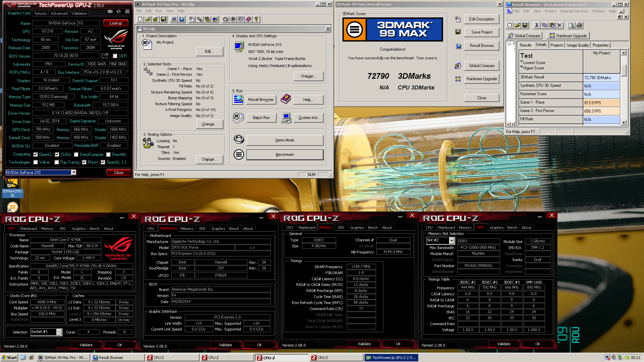Click the Bus Interface question mark in GPU-Z
Viewport: 644px width, 362px height.
click(127, 72)
